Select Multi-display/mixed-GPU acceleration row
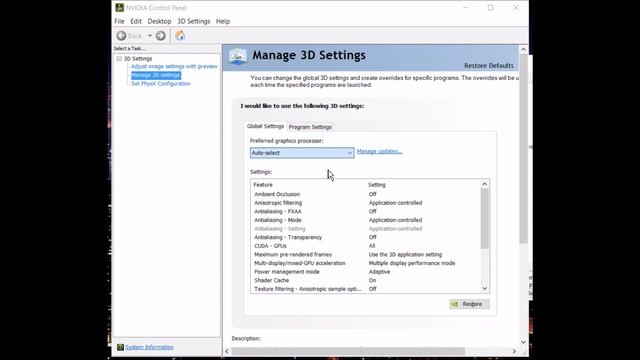This screenshot has height=360, width=640. (x=367, y=263)
